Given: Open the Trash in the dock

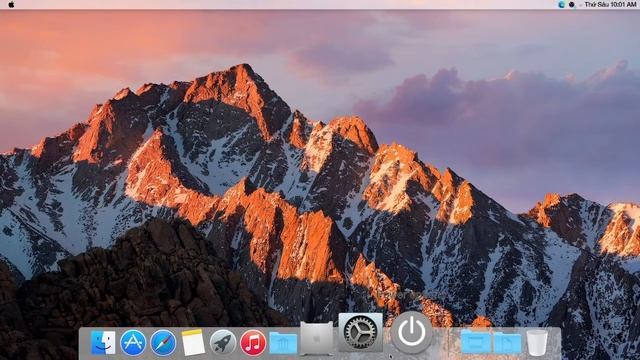Looking at the screenshot, I should click(x=537, y=343).
